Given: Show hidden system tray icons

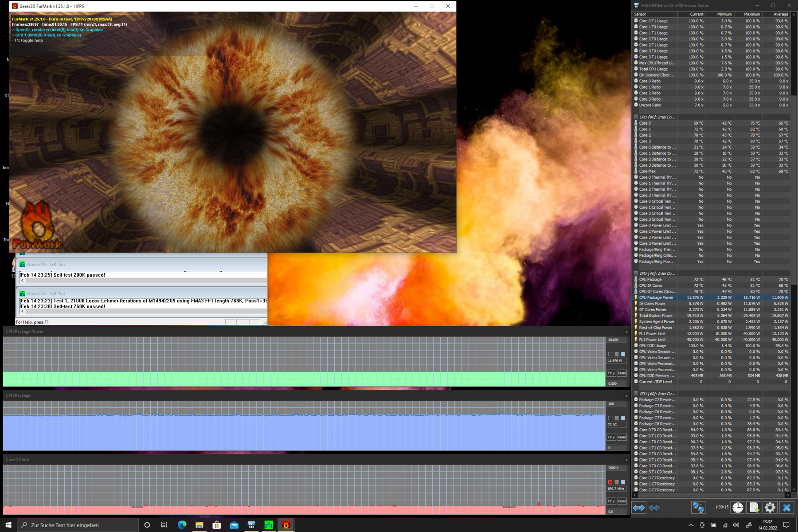Looking at the screenshot, I should [690, 525].
